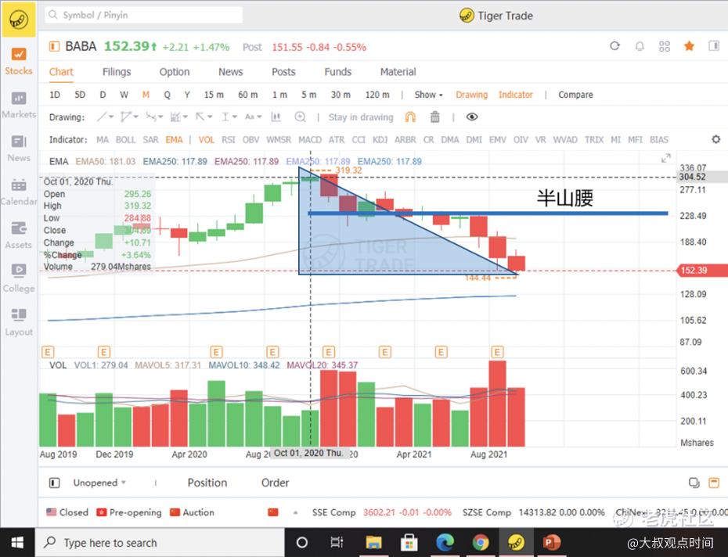Image resolution: width=728 pixels, height=560 pixels.
Task: Click the earnings E marker near Dec 2019
Action: (103, 352)
